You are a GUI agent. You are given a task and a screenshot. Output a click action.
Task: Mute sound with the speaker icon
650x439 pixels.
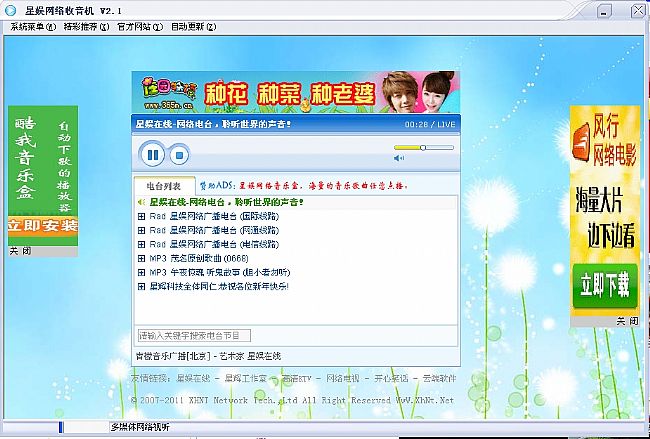click(399, 158)
